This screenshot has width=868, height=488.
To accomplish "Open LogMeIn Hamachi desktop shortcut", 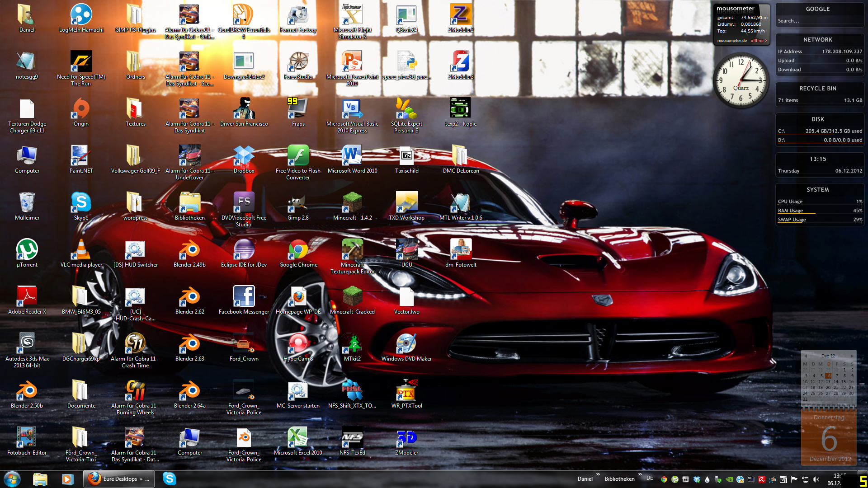I will [x=81, y=18].
